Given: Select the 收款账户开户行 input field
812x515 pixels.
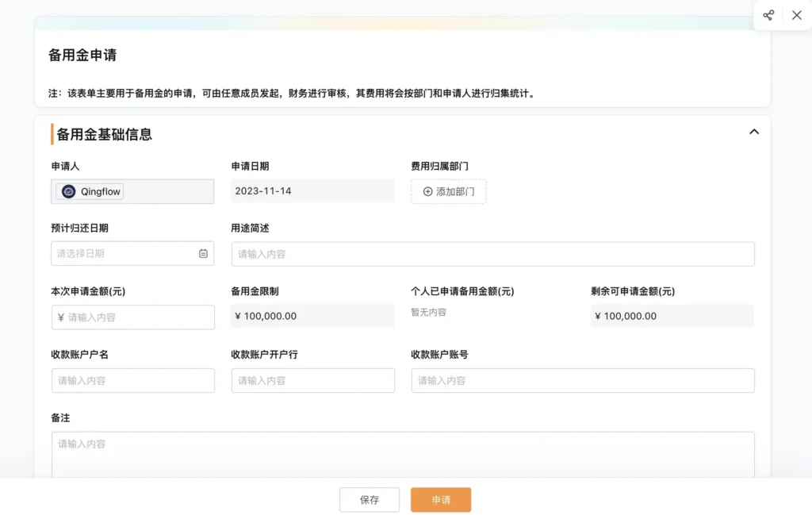Looking at the screenshot, I should tap(312, 381).
